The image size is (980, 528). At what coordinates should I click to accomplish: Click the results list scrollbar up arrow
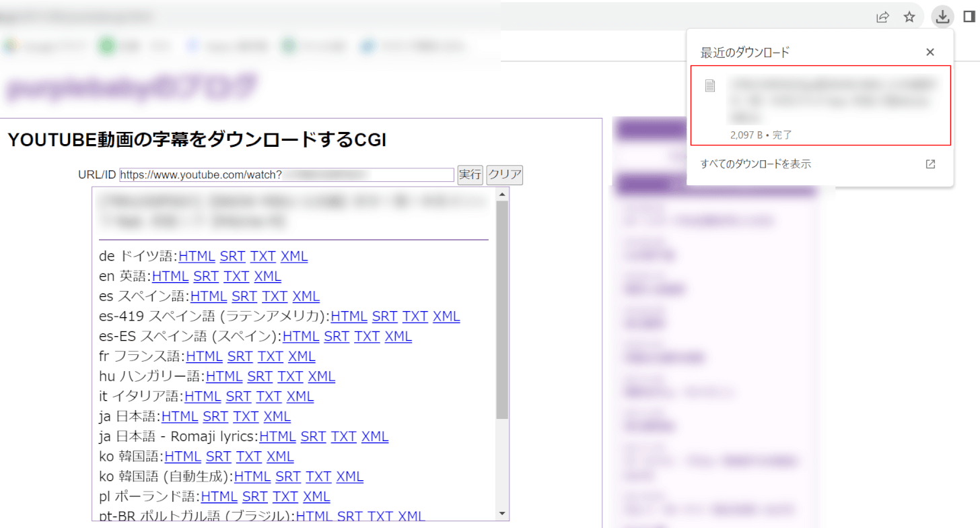point(502,195)
